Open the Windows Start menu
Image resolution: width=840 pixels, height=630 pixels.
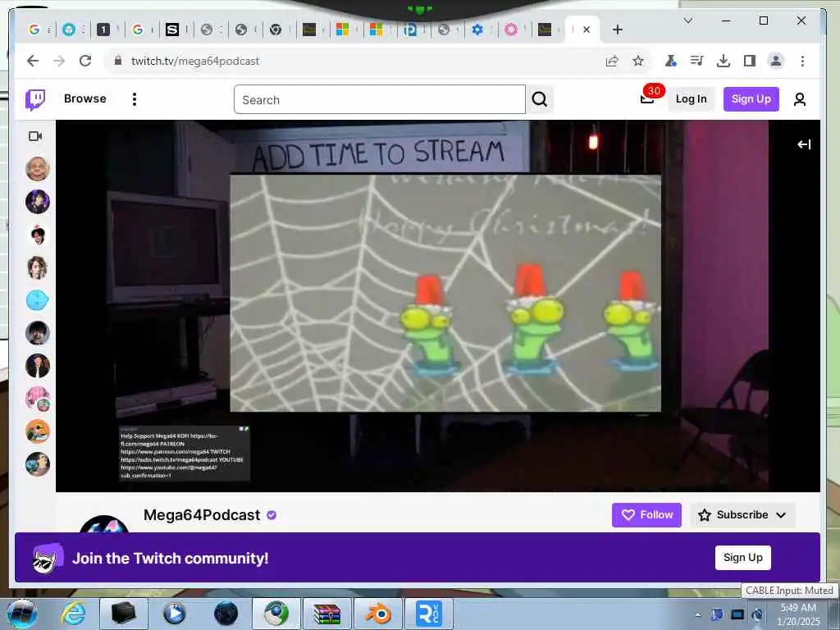(x=21, y=614)
